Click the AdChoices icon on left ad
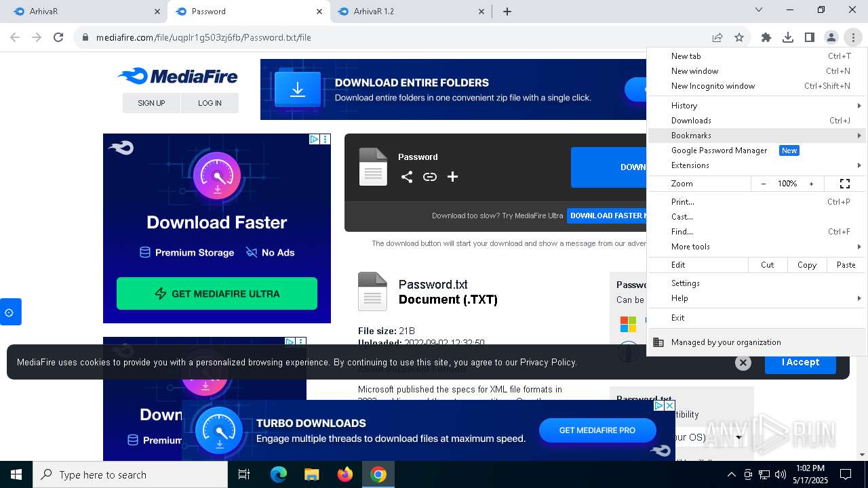Image resolution: width=868 pixels, height=488 pixels. coord(315,139)
